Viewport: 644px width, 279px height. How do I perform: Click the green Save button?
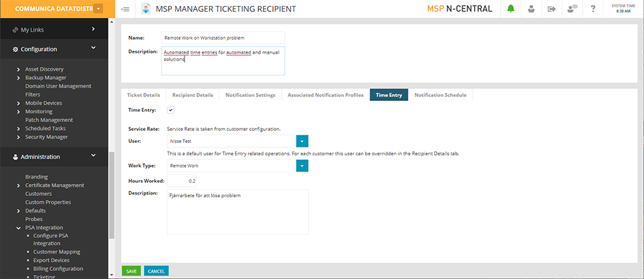[x=131, y=271]
